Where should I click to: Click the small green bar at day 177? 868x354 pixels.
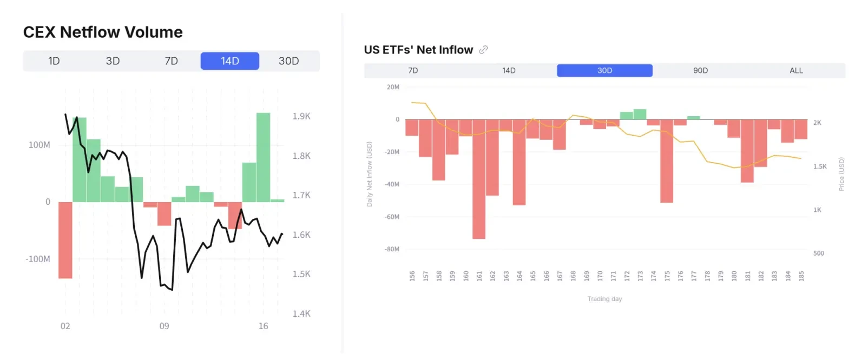(x=694, y=118)
